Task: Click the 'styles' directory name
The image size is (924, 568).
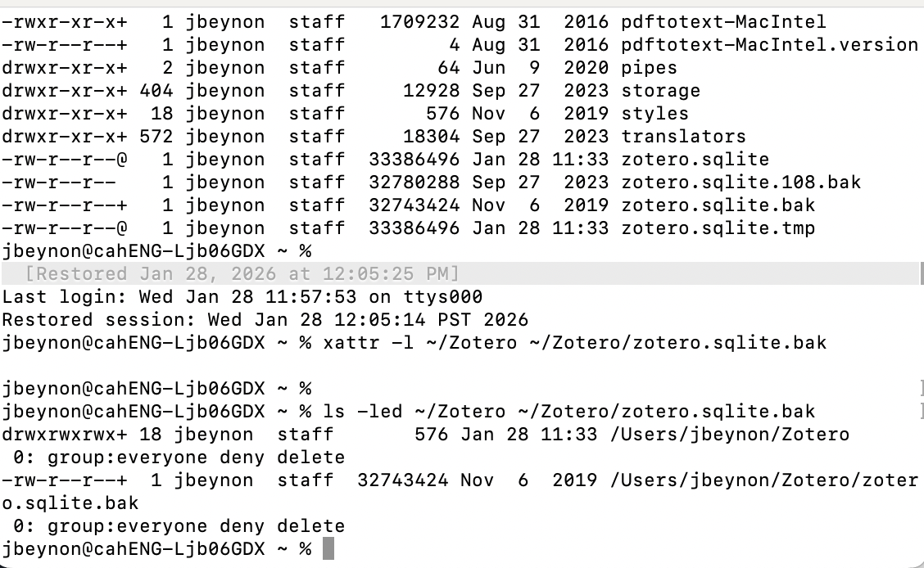Action: 654,114
